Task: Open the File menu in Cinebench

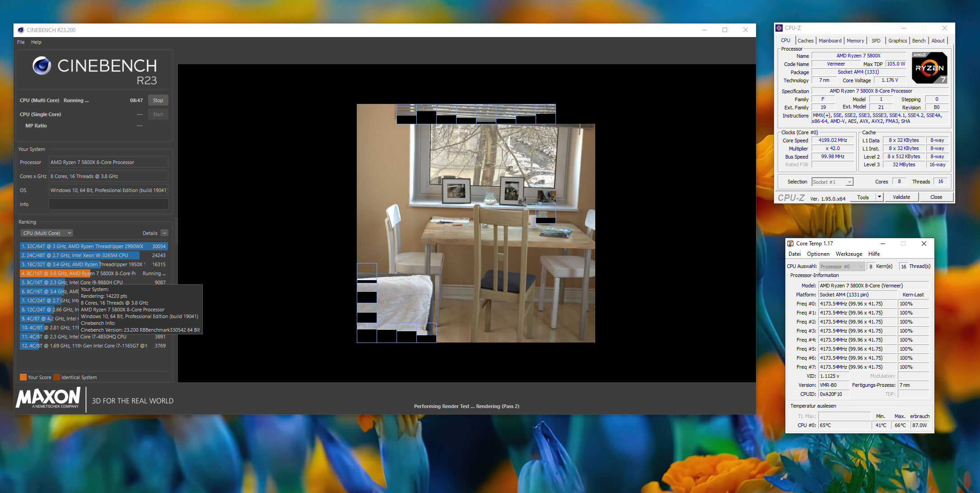Action: 21,42
